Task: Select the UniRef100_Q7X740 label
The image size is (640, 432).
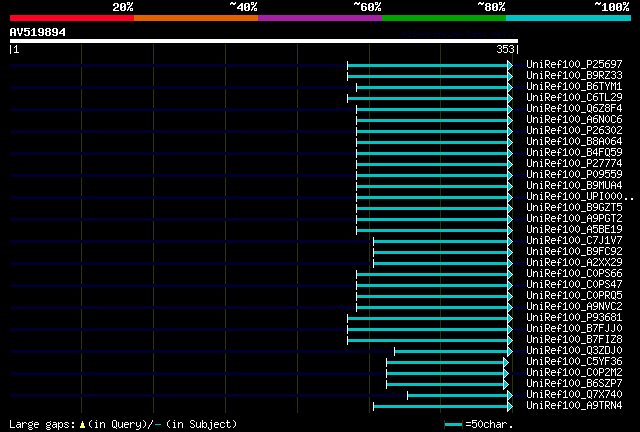Action: click(x=574, y=395)
